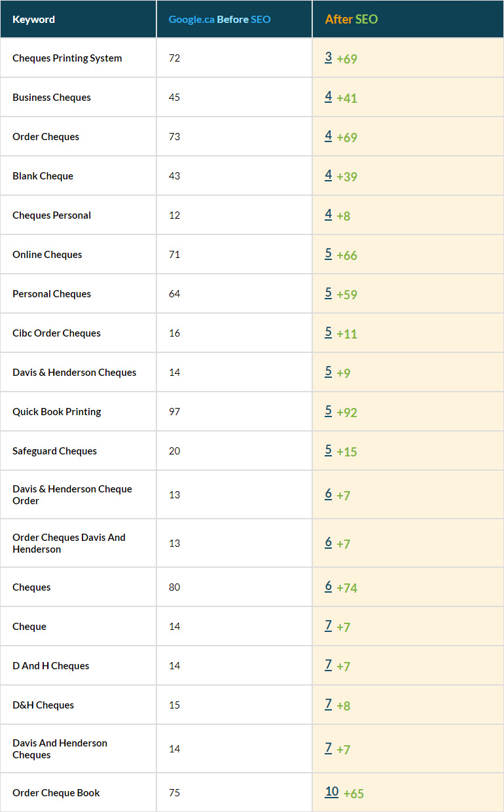Open Online Cheques ranking link

coord(328,254)
